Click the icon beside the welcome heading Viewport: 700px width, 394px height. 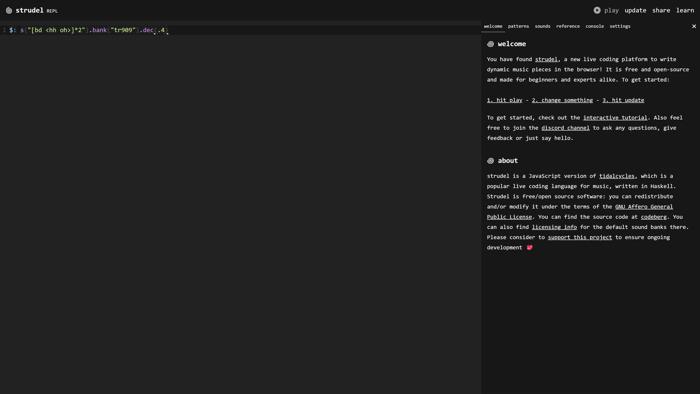tap(491, 44)
